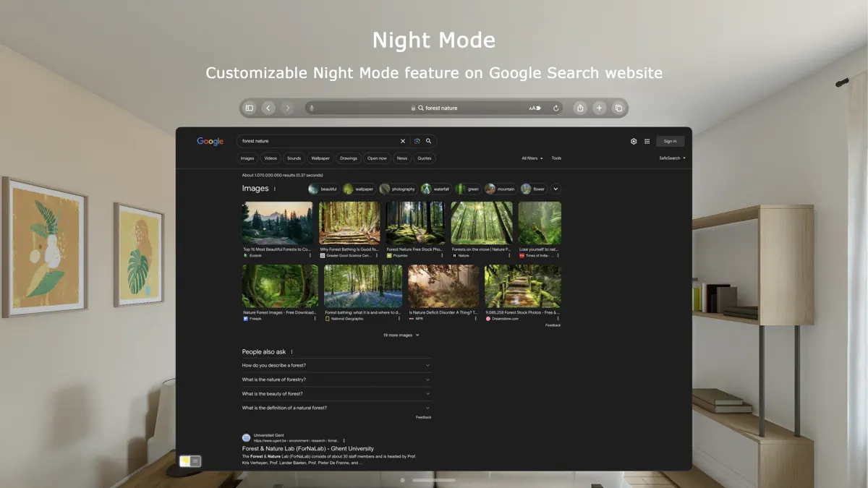This screenshot has width=868, height=488.
Task: Click the Sign in button
Action: tap(670, 141)
